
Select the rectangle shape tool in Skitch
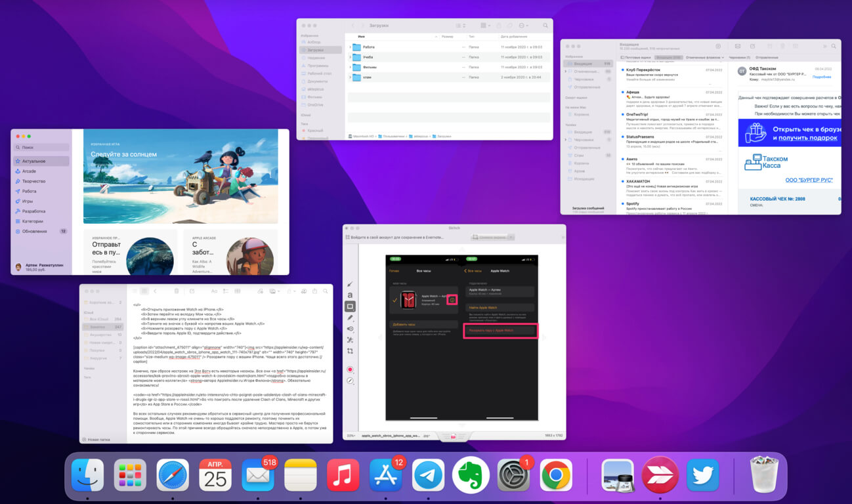pos(350,306)
